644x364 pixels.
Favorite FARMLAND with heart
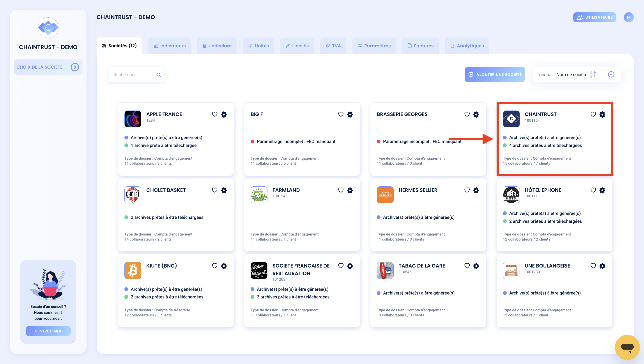[x=341, y=190]
